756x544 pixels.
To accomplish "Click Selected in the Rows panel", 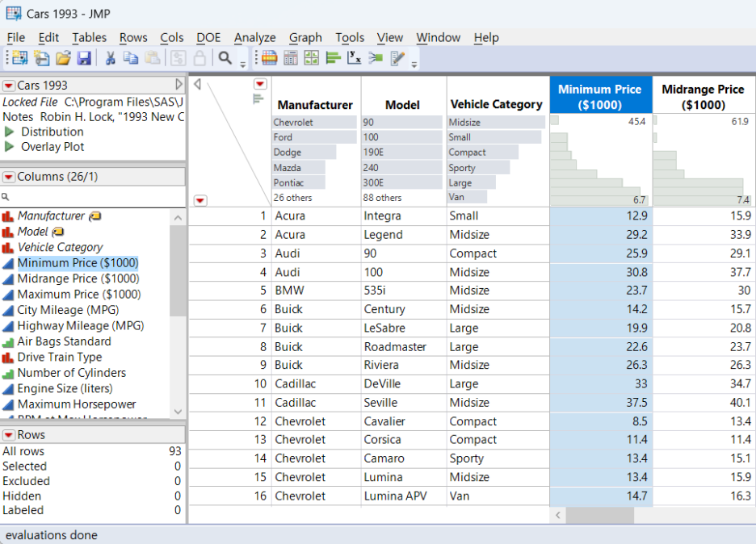I will click(x=24, y=467).
